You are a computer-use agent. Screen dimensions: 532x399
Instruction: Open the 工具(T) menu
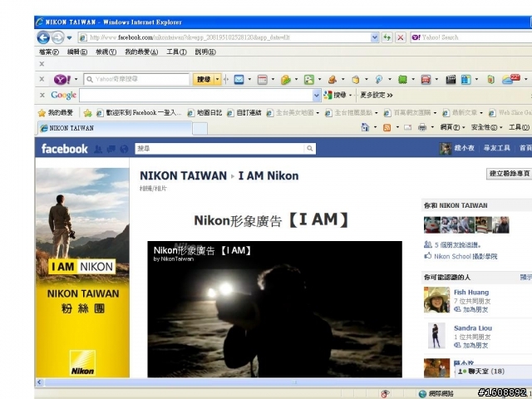point(176,52)
